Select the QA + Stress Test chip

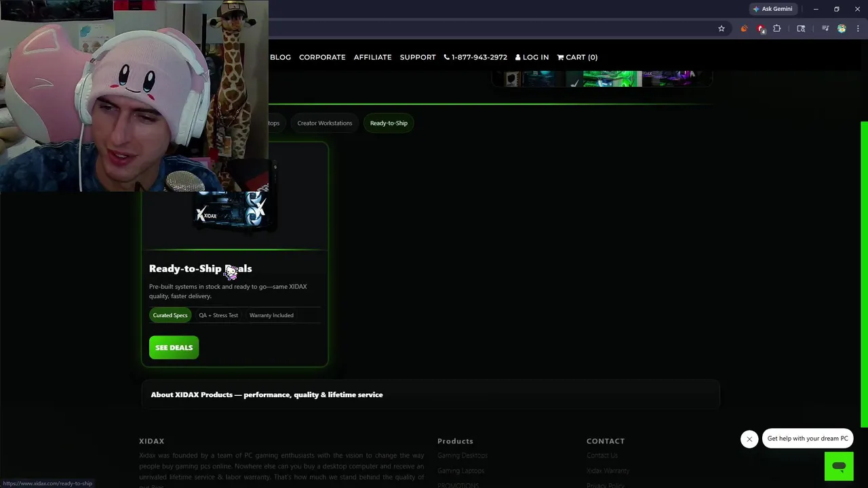coord(218,315)
